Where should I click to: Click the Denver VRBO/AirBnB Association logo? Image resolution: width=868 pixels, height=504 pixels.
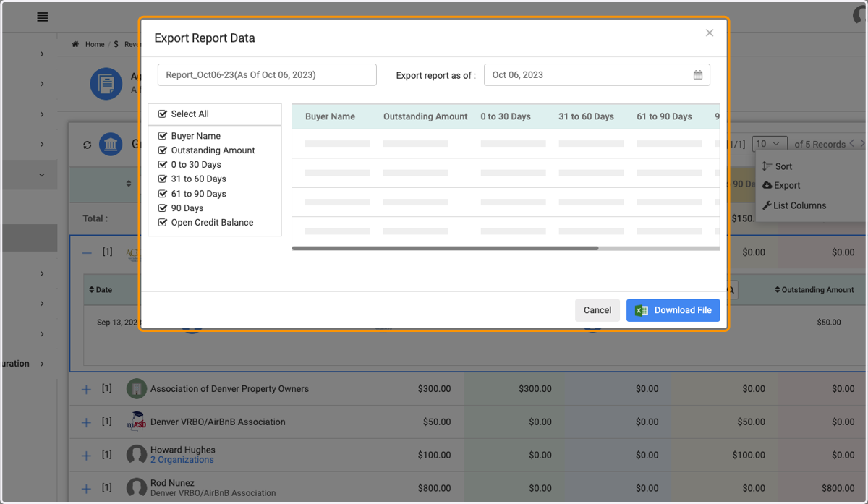tap(137, 422)
